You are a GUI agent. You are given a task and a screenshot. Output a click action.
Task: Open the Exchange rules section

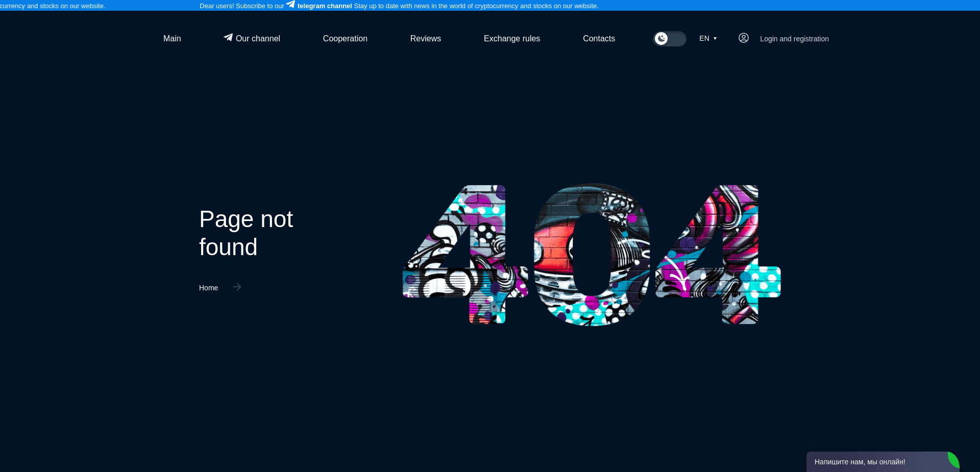[x=511, y=38]
